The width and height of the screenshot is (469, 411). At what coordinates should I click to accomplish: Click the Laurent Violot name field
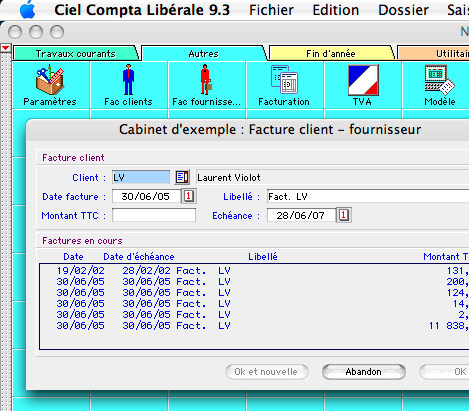(333, 177)
